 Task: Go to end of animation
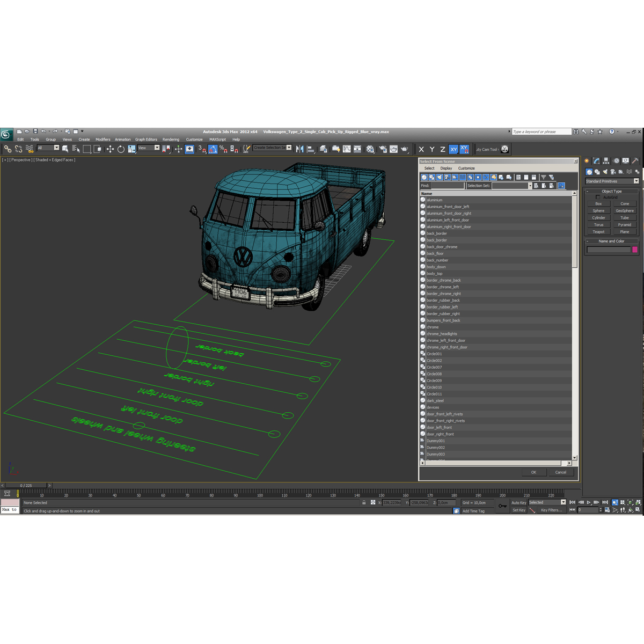pos(605,502)
